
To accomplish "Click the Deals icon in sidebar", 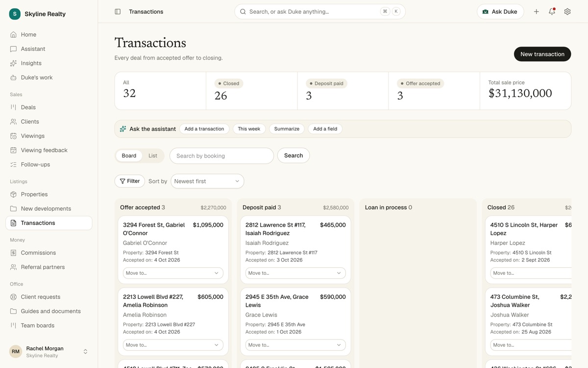I will (13, 107).
